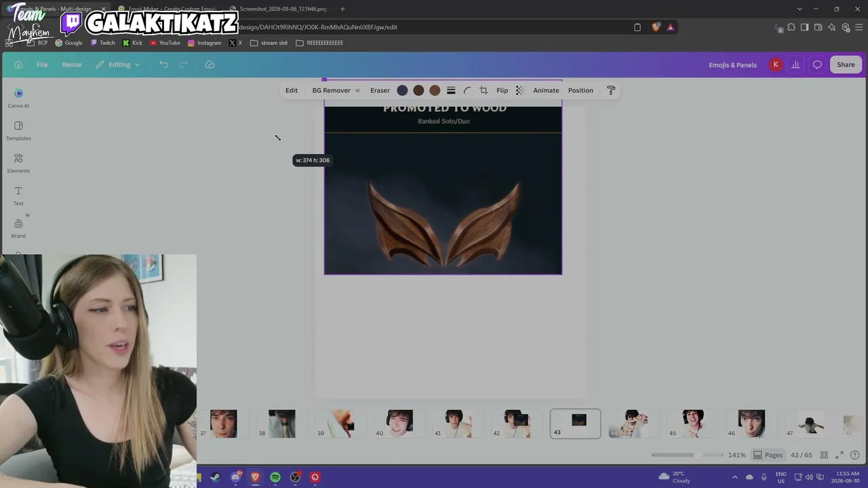
Task: Open the BG Remover tool
Action: [x=336, y=90]
